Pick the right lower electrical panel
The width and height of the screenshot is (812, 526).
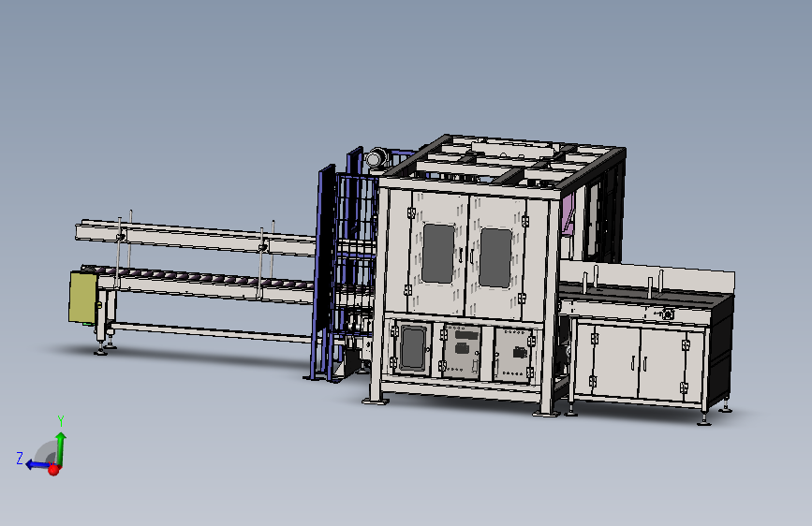513,355
